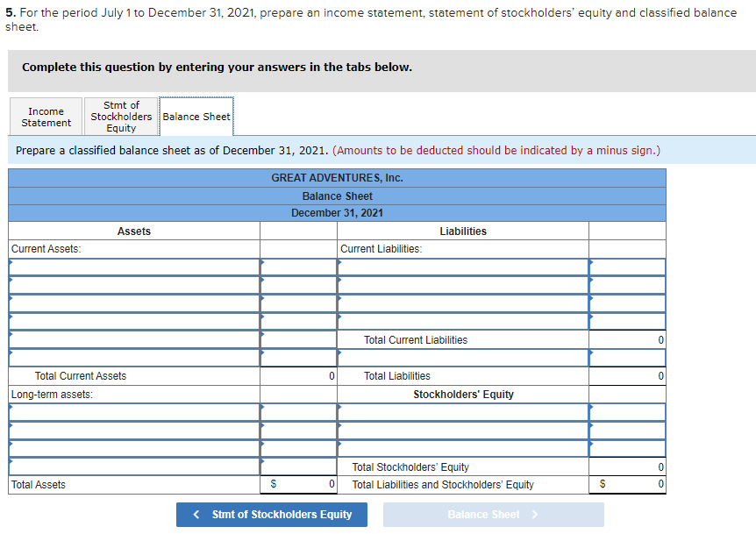Screen dimensions: 756x534
Task: Open first Stockholders' Equity account name dropdown
Action: (463, 412)
